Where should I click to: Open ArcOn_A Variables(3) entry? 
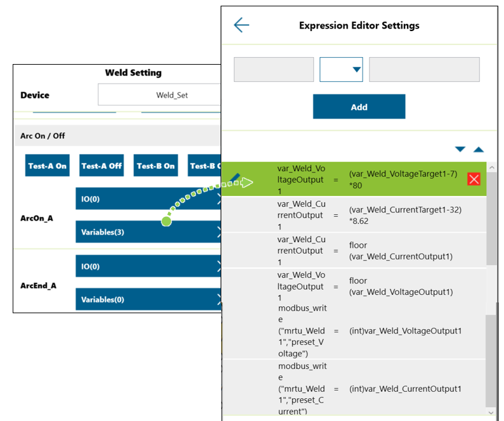tap(148, 232)
